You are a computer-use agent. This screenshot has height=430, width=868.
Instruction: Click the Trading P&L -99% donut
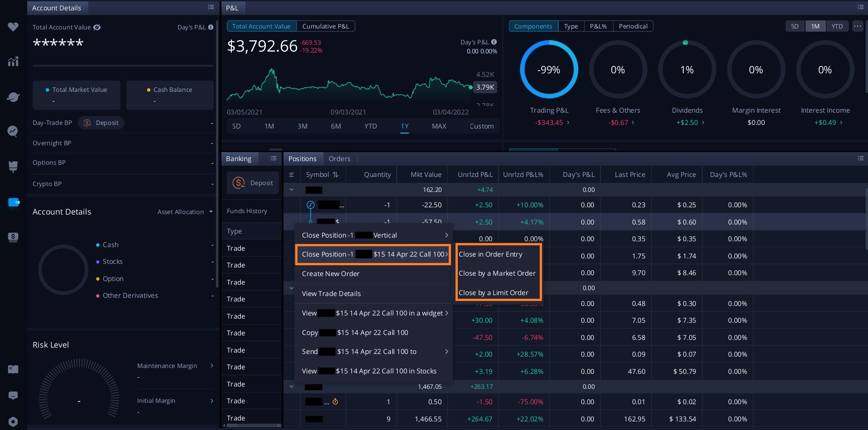click(549, 70)
